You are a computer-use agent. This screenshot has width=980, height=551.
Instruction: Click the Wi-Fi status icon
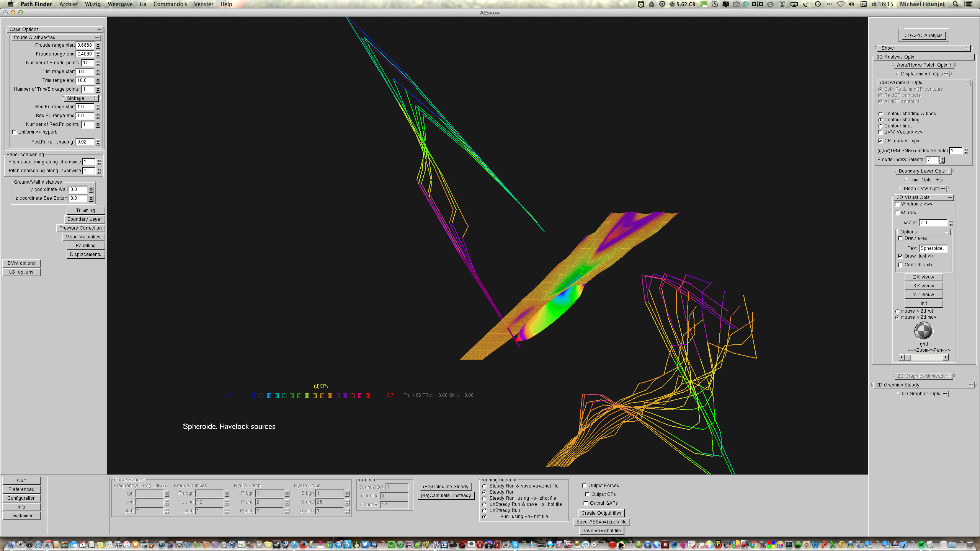[840, 4]
